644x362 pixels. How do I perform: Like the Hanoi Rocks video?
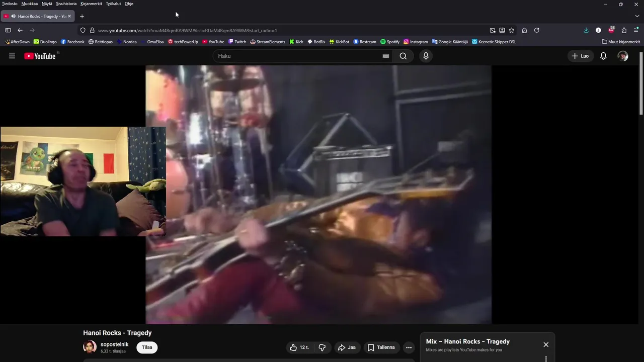299,347
